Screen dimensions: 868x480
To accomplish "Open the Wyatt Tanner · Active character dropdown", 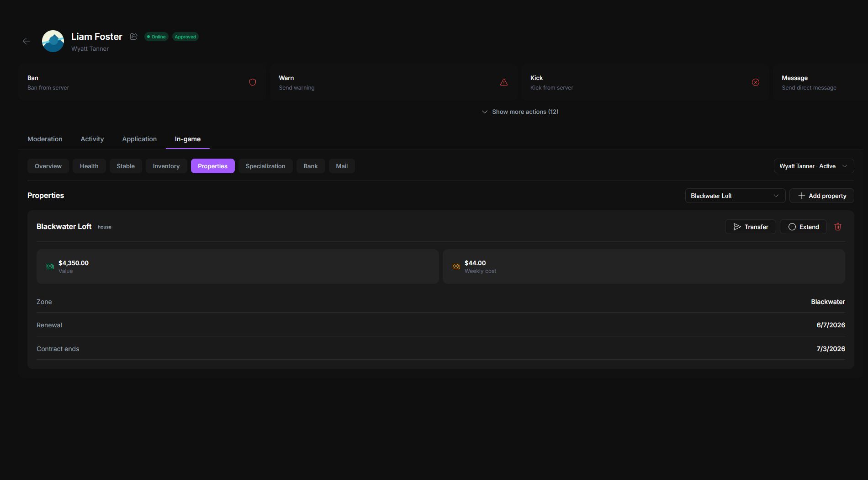I will pos(814,166).
